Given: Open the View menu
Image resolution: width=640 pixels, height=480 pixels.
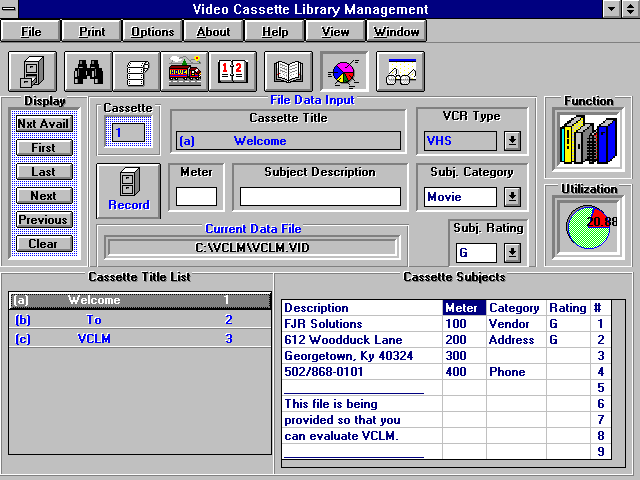Looking at the screenshot, I should [335, 31].
